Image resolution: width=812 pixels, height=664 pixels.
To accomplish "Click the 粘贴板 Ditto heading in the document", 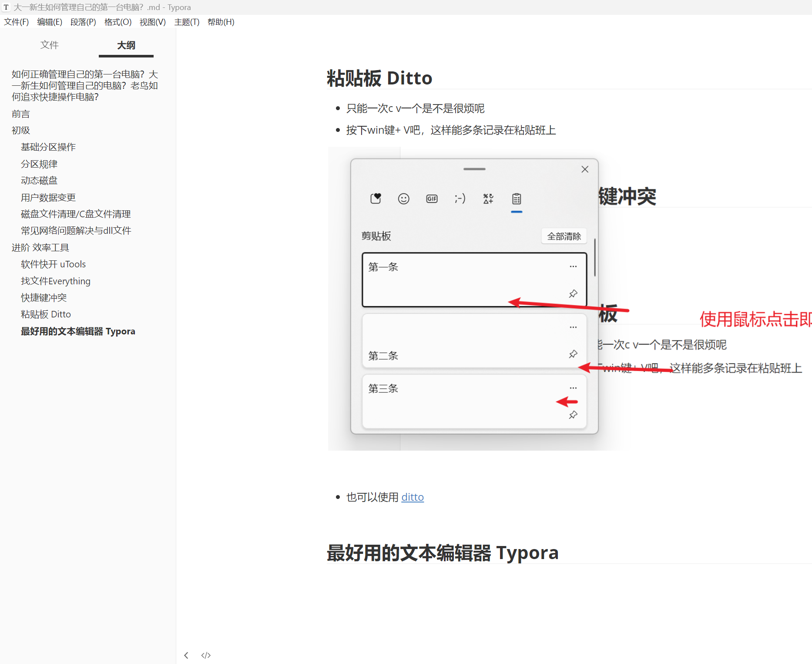I will click(379, 78).
